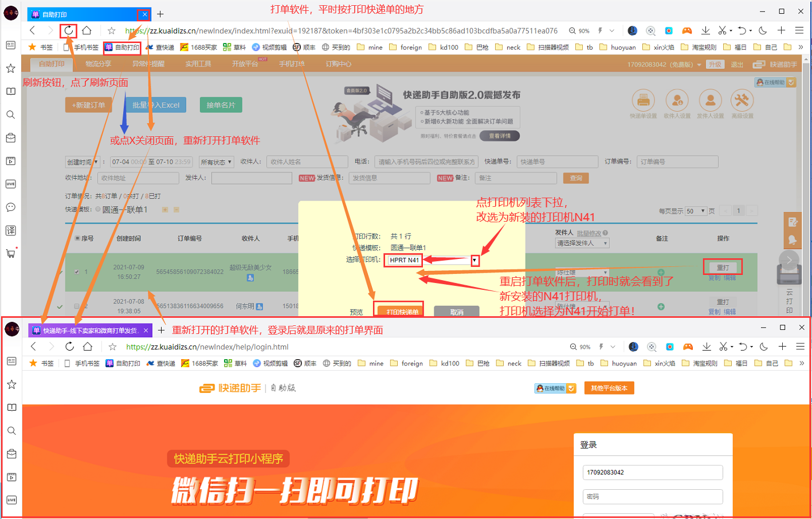Select 圆通一联单1 template radio button
This screenshot has width=812, height=519.
tap(98, 210)
